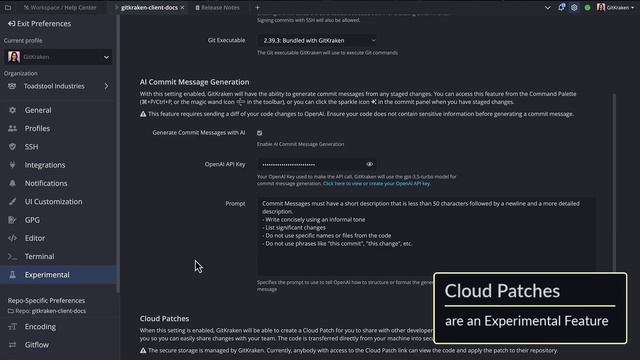This screenshot has height=360, width=640.
Task: Click link to view or create OpenAI API key
Action: tap(376, 184)
